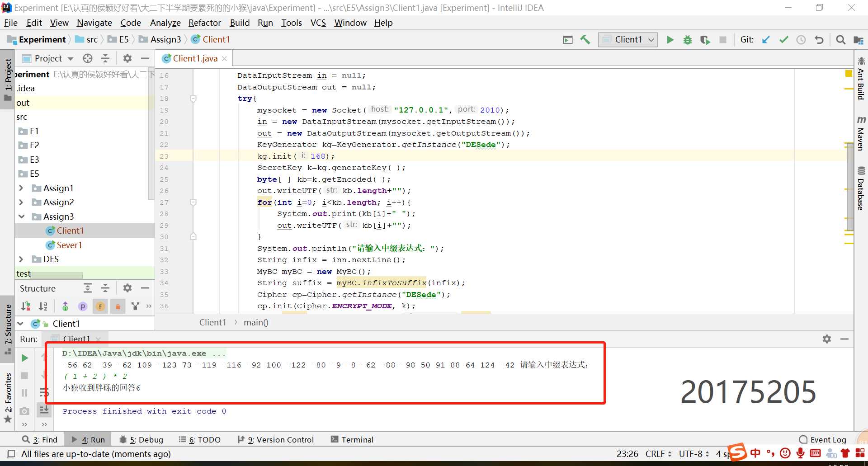868x466 pixels.
Task: Open Search Everywhere magnifier icon
Action: [x=840, y=40]
